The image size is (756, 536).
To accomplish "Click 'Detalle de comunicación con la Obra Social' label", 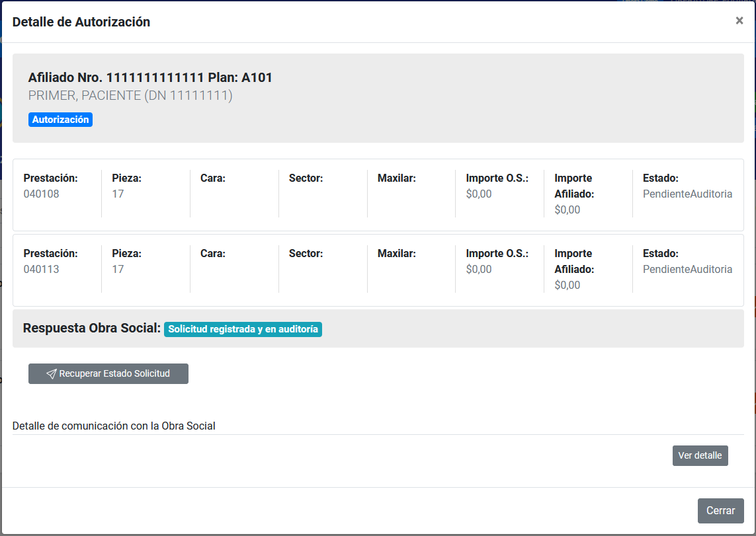I will pyautogui.click(x=114, y=426).
